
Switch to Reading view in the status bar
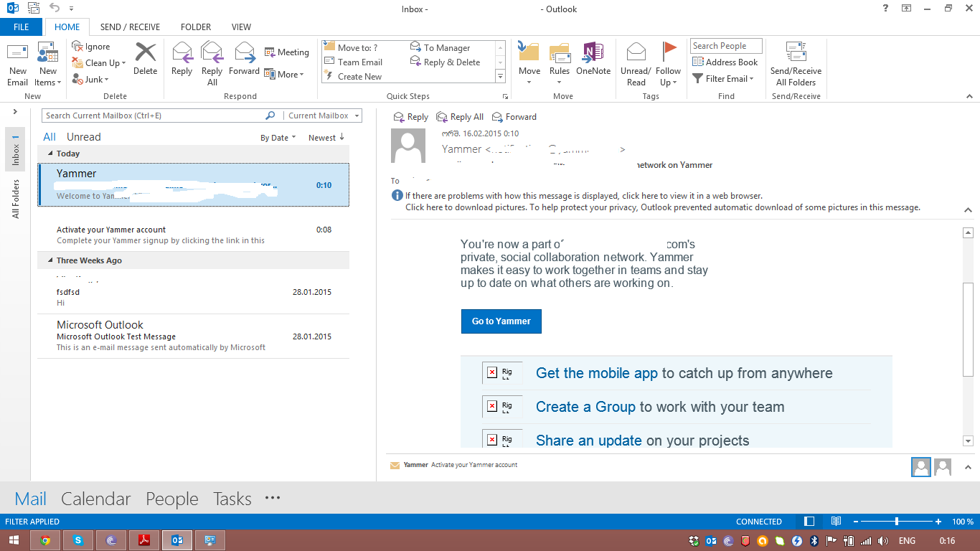836,522
